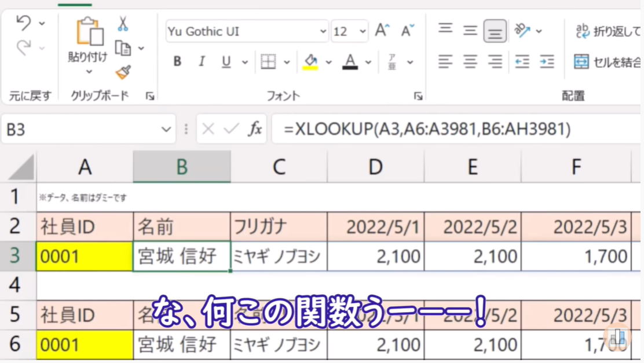Viewport: 644px width, 363px height.
Task: Click the Borders grid icon
Action: tap(268, 62)
